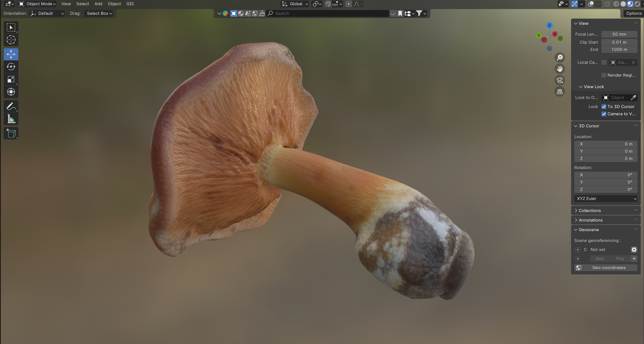The height and width of the screenshot is (344, 644).
Task: Open the Object Mode dropdown
Action: point(37,4)
